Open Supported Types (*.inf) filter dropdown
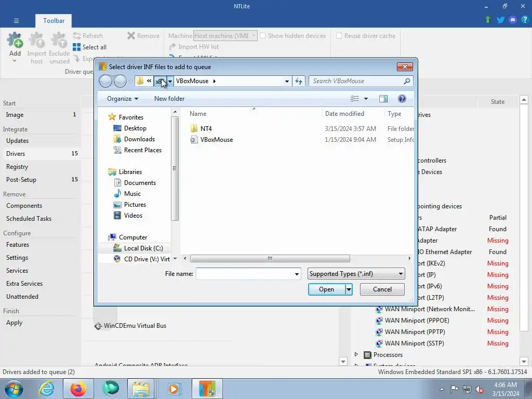This screenshot has width=532, height=399. pyautogui.click(x=356, y=274)
